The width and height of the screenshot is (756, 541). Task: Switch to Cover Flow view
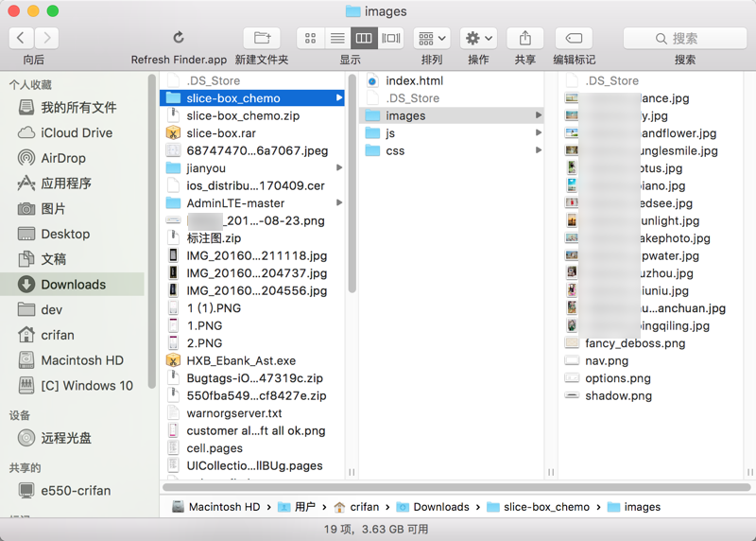[390, 38]
